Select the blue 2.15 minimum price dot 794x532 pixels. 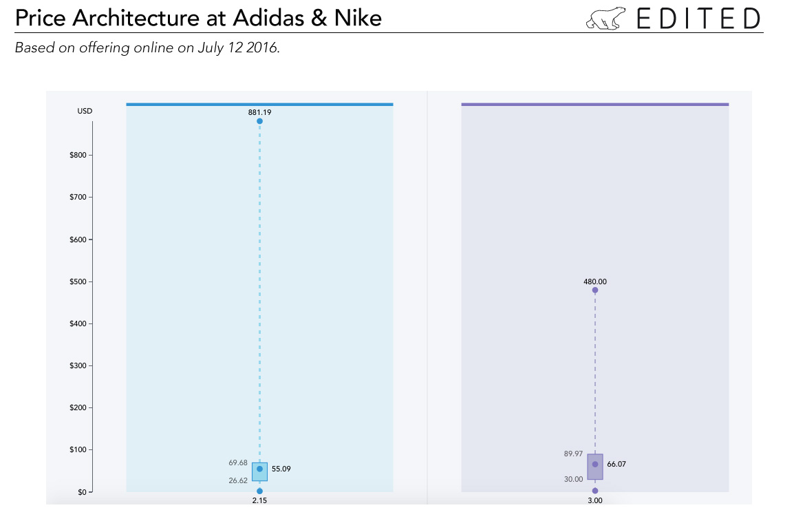click(x=259, y=491)
